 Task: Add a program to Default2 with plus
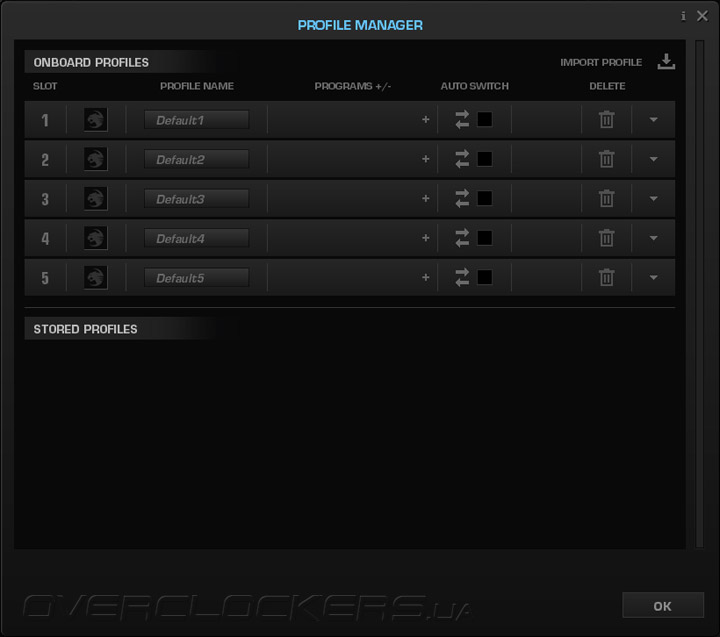426,159
